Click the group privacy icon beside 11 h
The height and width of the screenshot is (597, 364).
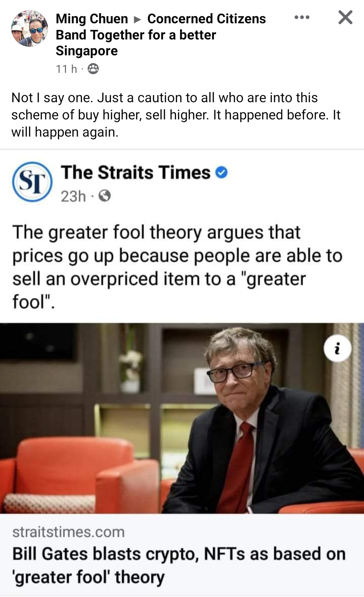pyautogui.click(x=93, y=69)
